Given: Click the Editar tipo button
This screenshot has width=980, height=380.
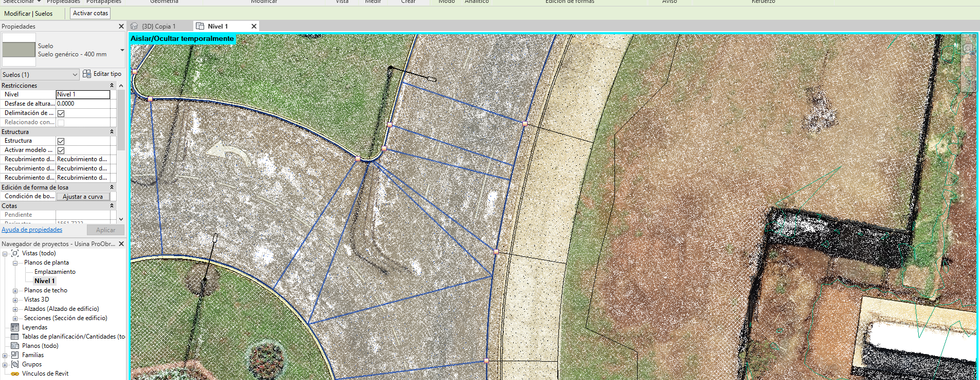Looking at the screenshot, I should (102, 74).
